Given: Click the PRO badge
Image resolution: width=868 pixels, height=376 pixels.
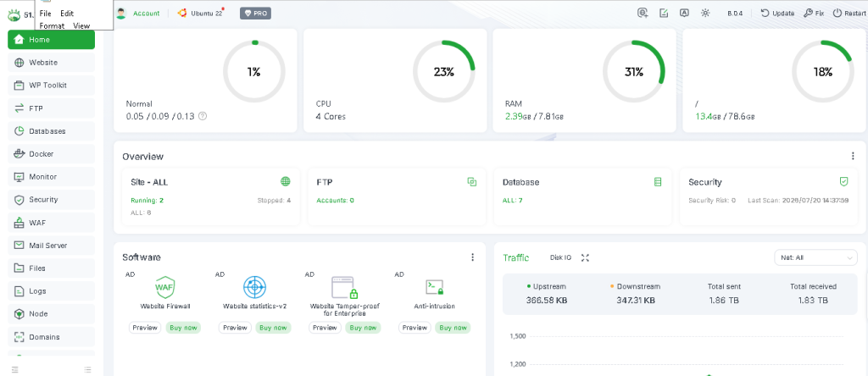Looking at the screenshot, I should click(255, 14).
